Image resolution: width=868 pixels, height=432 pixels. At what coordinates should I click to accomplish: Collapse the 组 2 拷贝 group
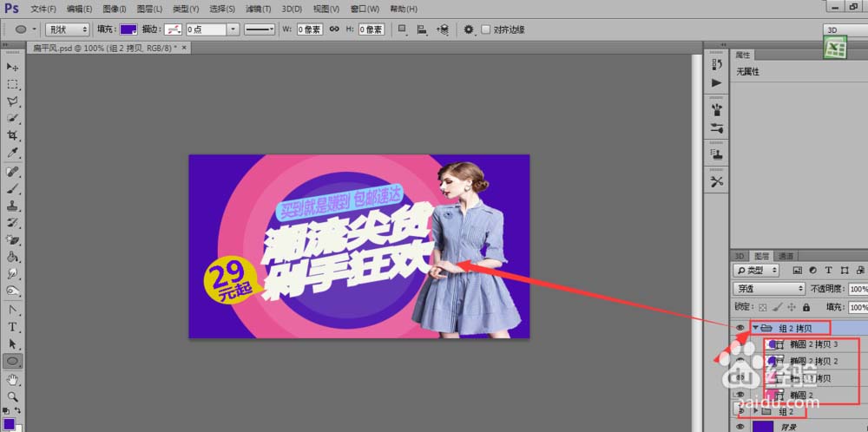point(756,328)
